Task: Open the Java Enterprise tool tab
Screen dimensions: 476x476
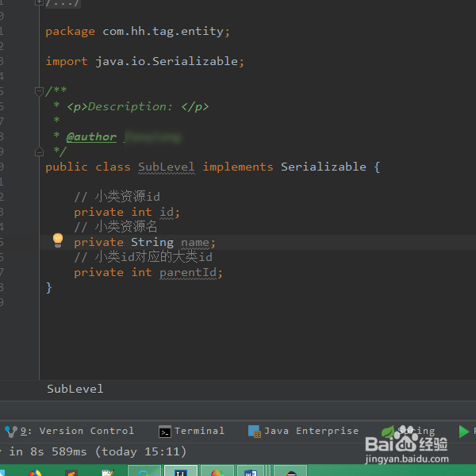Action: (303, 431)
